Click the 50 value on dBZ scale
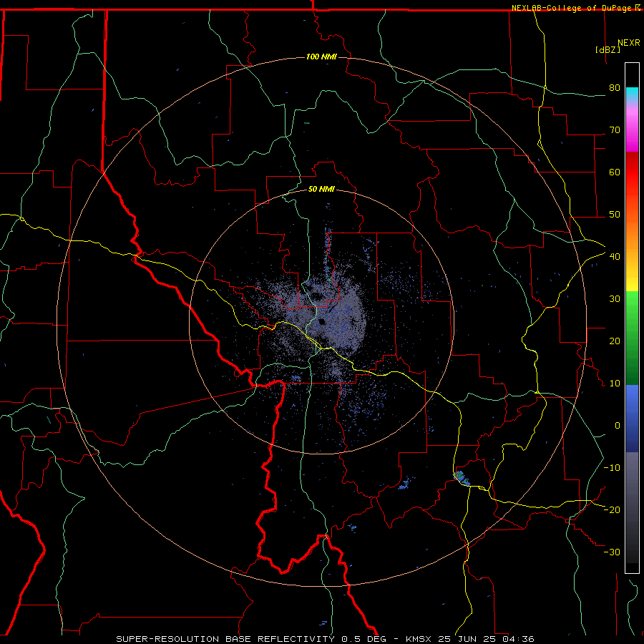This screenshot has height=644, width=644. [x=615, y=215]
